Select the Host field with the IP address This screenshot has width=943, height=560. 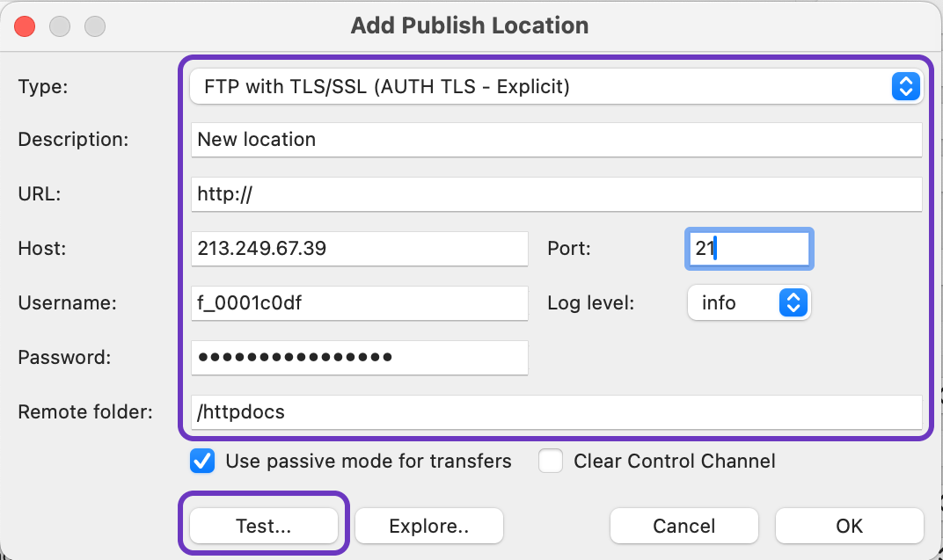[x=359, y=249]
